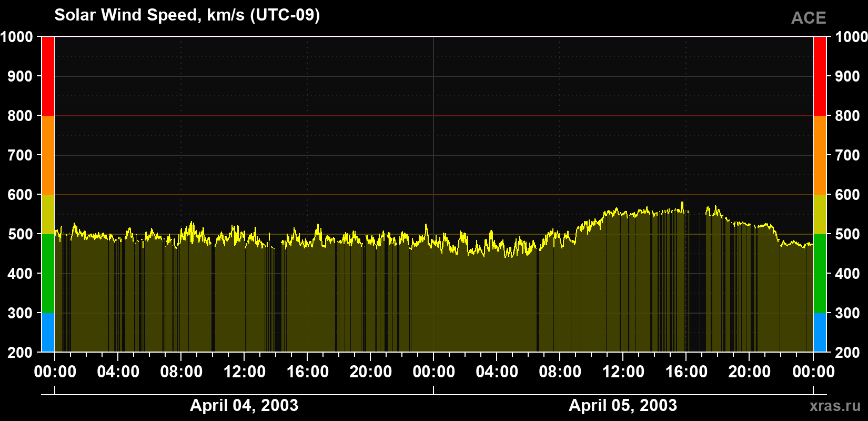This screenshot has width=868, height=421.
Task: Select the "April 05, 2003" date label
Action: coord(623,405)
